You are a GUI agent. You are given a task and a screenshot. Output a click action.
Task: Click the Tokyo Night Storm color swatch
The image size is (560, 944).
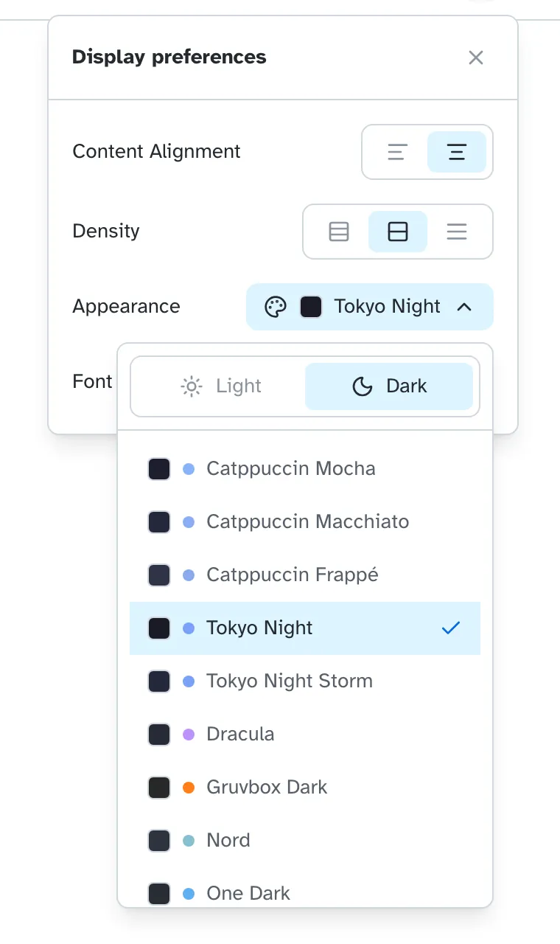pyautogui.click(x=159, y=681)
